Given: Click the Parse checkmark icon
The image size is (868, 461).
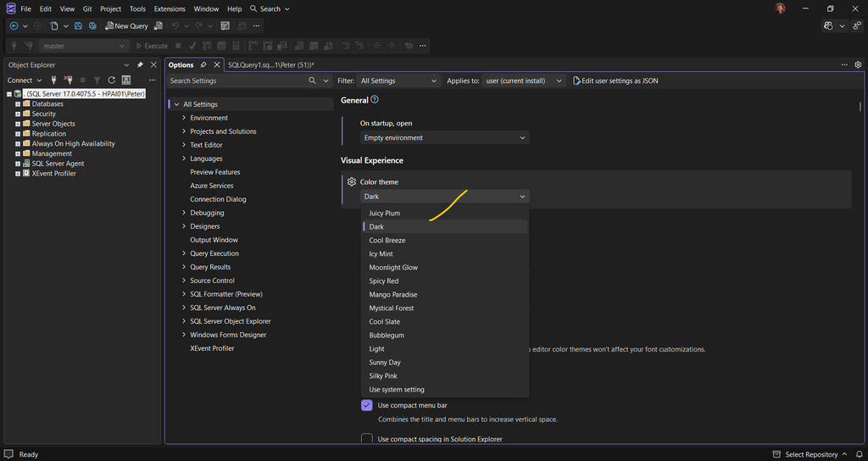Looking at the screenshot, I should coord(192,46).
